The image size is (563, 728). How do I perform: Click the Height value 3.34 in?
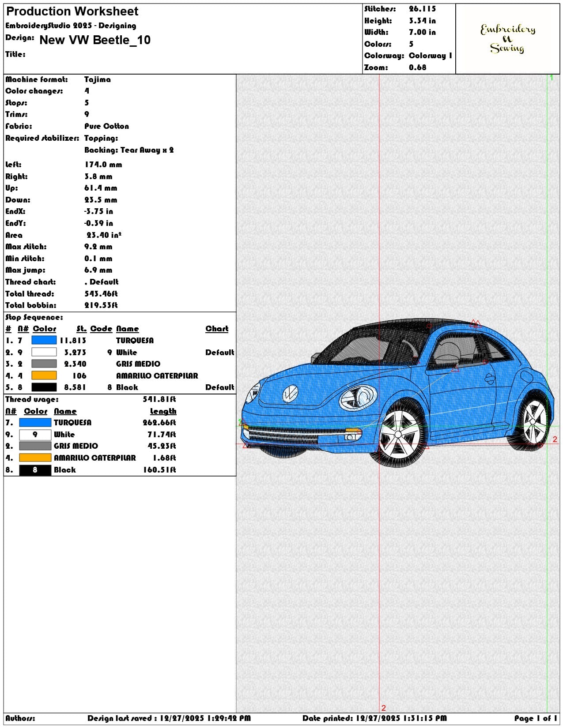422,21
